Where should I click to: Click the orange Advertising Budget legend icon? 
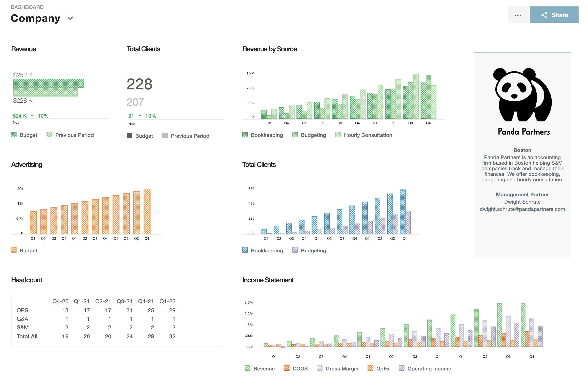pos(14,250)
